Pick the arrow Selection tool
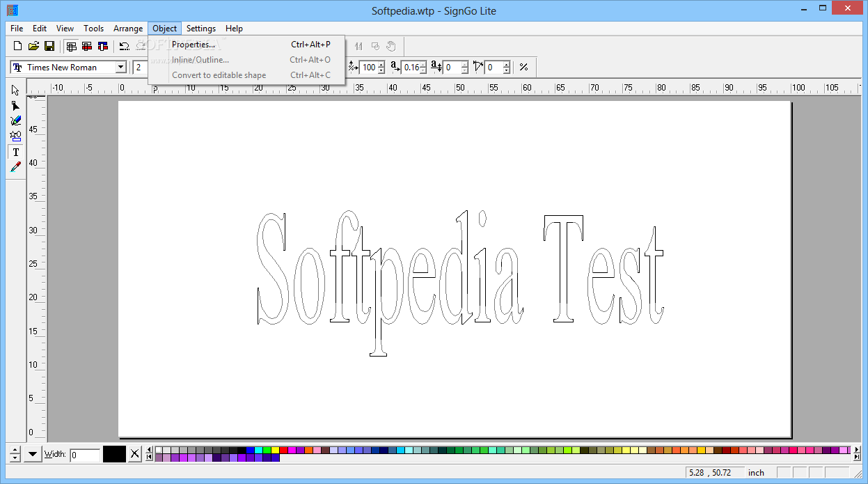Image resolution: width=868 pixels, height=484 pixels. click(15, 91)
